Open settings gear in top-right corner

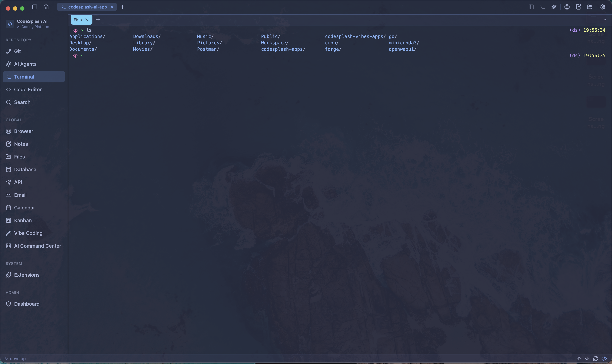tap(603, 7)
